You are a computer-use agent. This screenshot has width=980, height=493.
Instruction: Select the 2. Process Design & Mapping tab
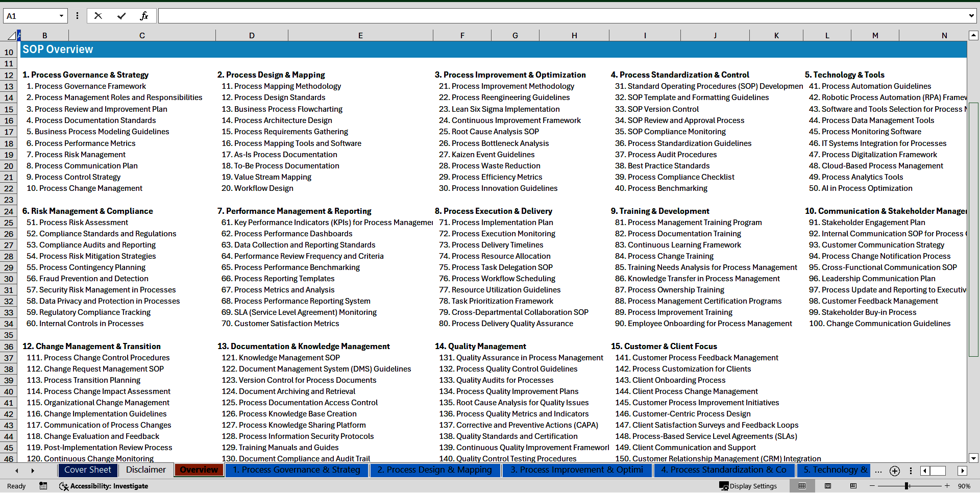434,470
